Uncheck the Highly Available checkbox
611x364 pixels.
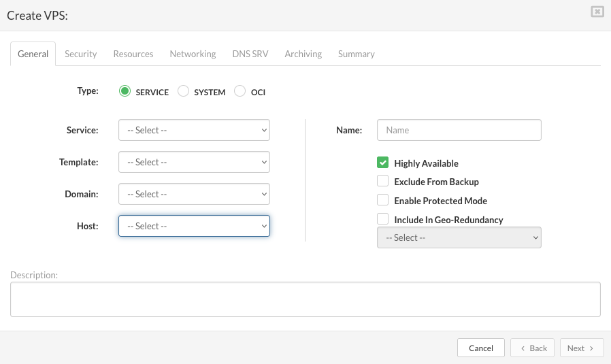(382, 163)
